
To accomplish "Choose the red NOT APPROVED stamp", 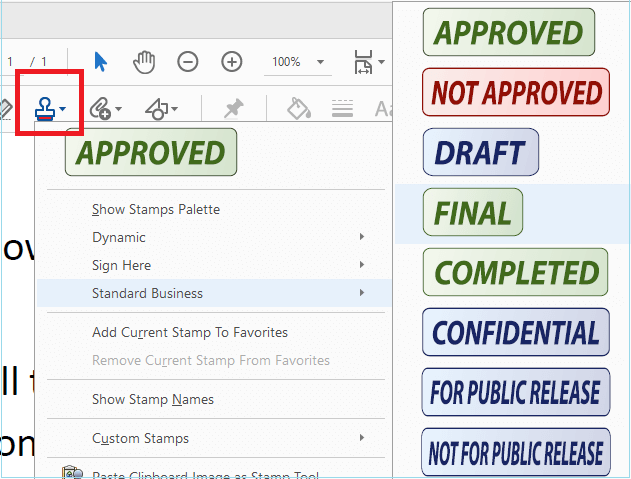I will tap(516, 93).
